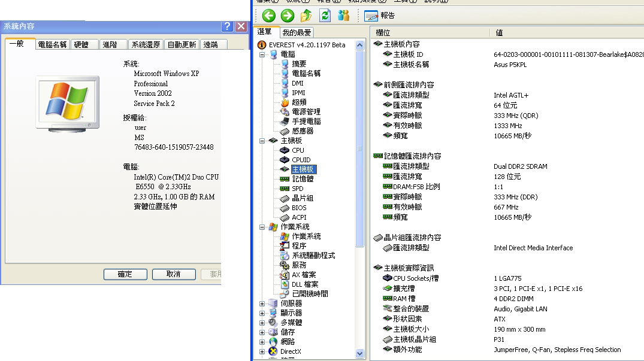Click the EVEREST v4.20.1197 Beta root item
Screen dimensions: 644x361
coord(307,45)
